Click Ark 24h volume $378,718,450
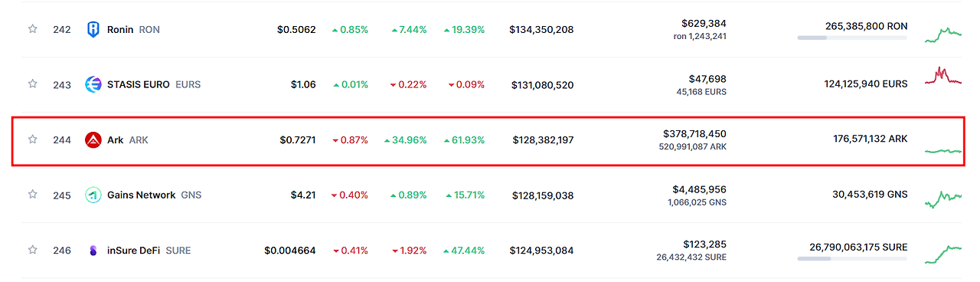This screenshot has width=980, height=282. [x=694, y=133]
